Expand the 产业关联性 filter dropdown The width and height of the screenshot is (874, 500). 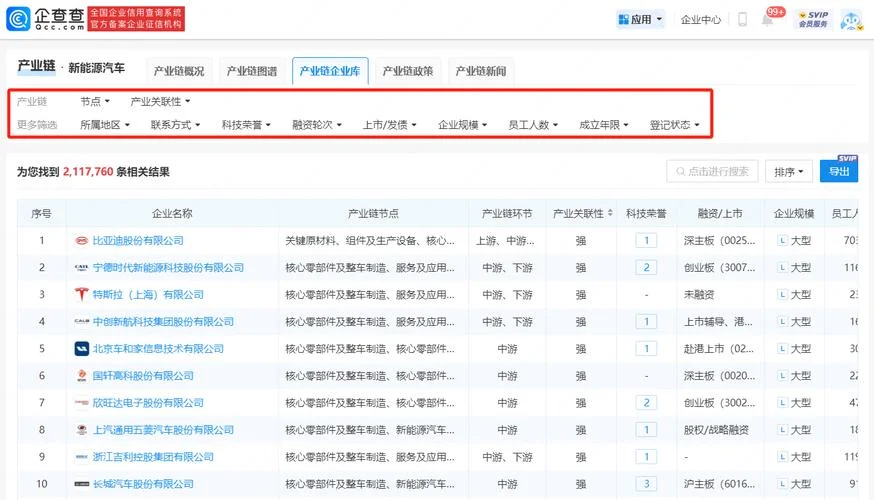tap(161, 101)
